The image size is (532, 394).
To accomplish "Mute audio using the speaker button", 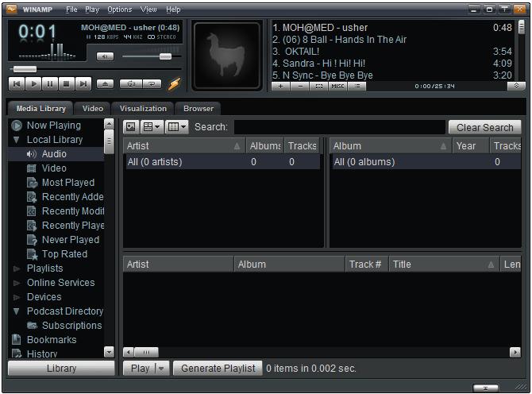I will pos(105,56).
